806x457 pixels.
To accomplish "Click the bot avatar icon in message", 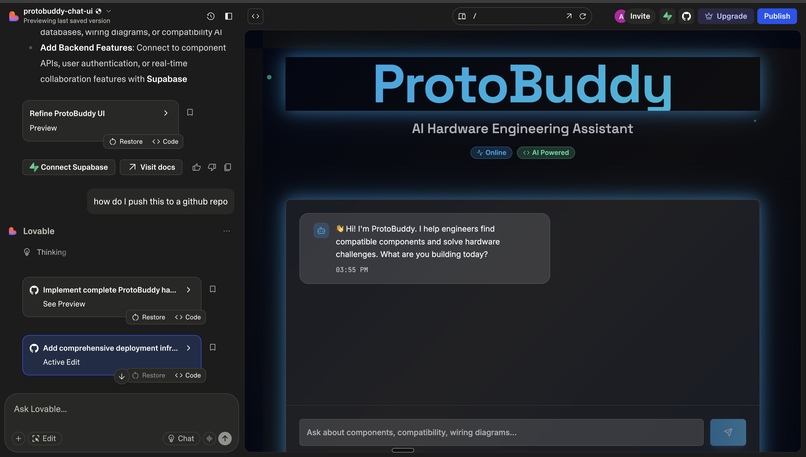I will click(x=321, y=231).
